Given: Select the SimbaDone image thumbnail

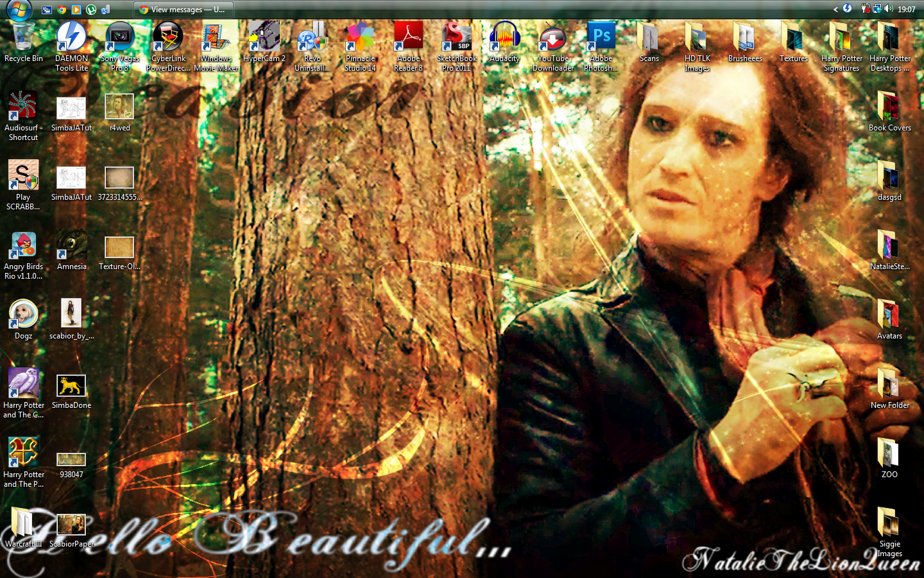Looking at the screenshot, I should coord(71,387).
